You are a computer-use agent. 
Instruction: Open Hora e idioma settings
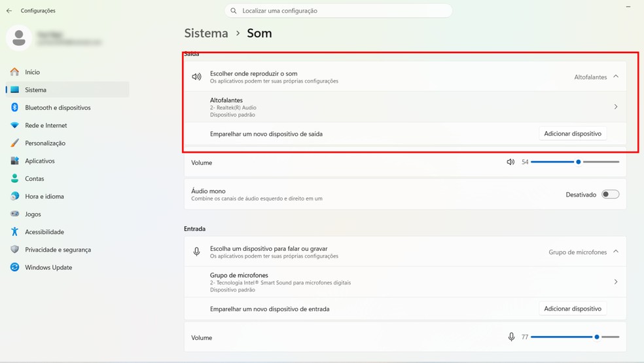(x=68, y=196)
